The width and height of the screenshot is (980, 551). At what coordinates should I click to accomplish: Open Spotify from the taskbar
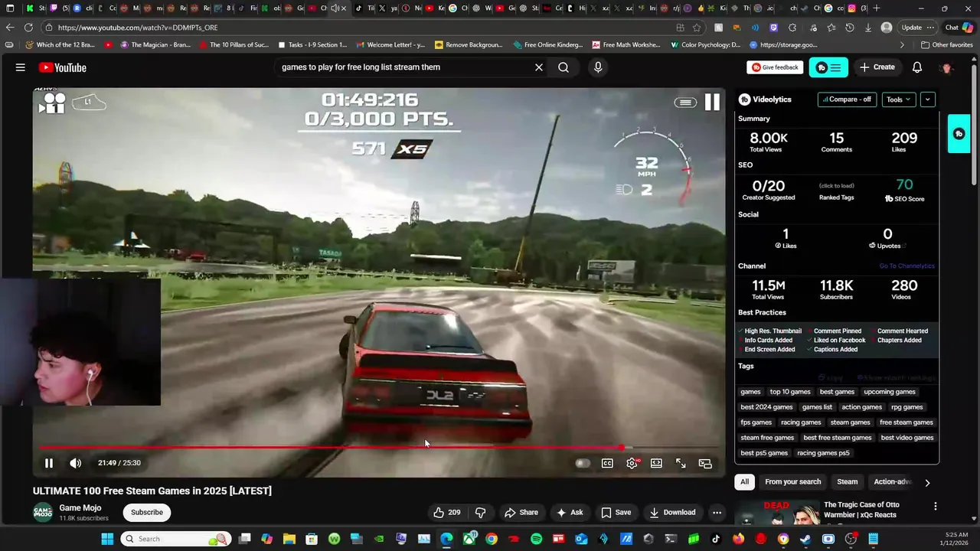pos(537,539)
